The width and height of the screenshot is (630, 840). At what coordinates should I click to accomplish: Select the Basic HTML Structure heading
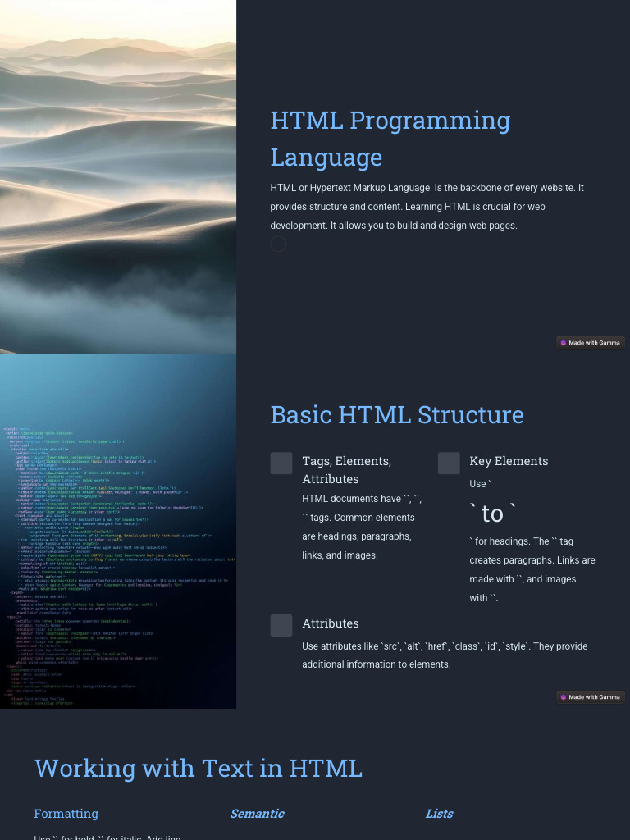[397, 414]
